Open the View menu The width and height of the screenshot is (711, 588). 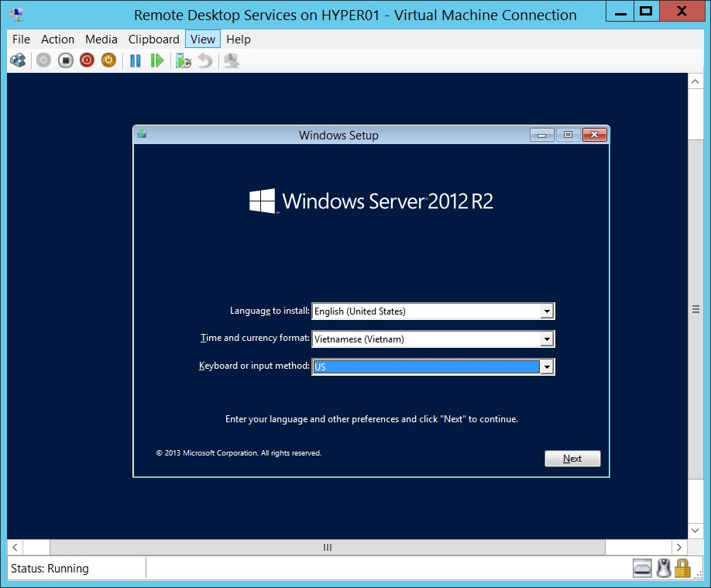pyautogui.click(x=203, y=40)
